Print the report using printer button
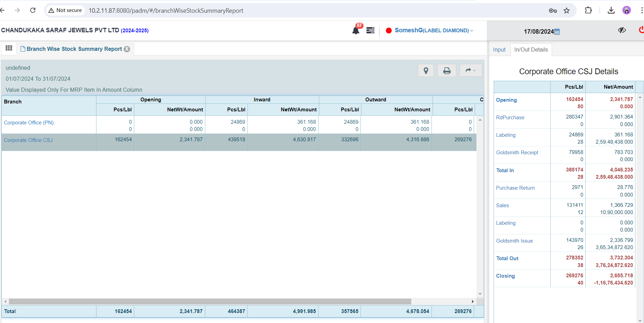 (x=447, y=70)
